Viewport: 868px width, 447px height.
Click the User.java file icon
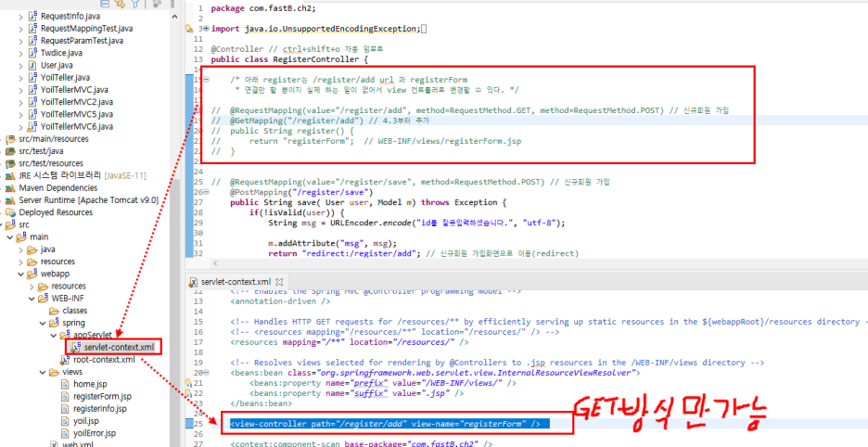pos(32,65)
